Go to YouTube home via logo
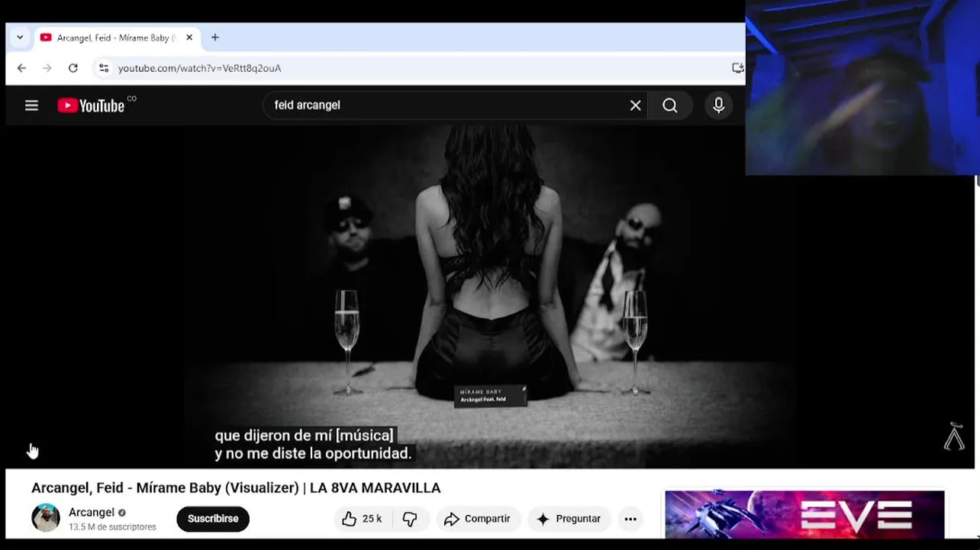Image resolution: width=980 pixels, height=550 pixels. (x=91, y=105)
